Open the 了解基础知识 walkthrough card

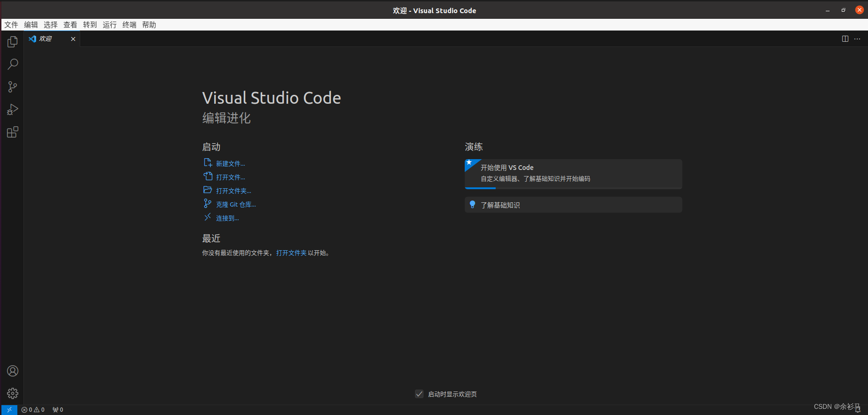[573, 205]
